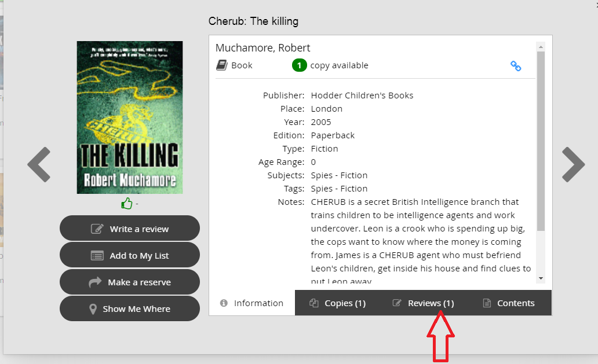Click Spies - Fiction in the Subjects row
Image resolution: width=598 pixels, height=364 pixels.
click(x=339, y=175)
